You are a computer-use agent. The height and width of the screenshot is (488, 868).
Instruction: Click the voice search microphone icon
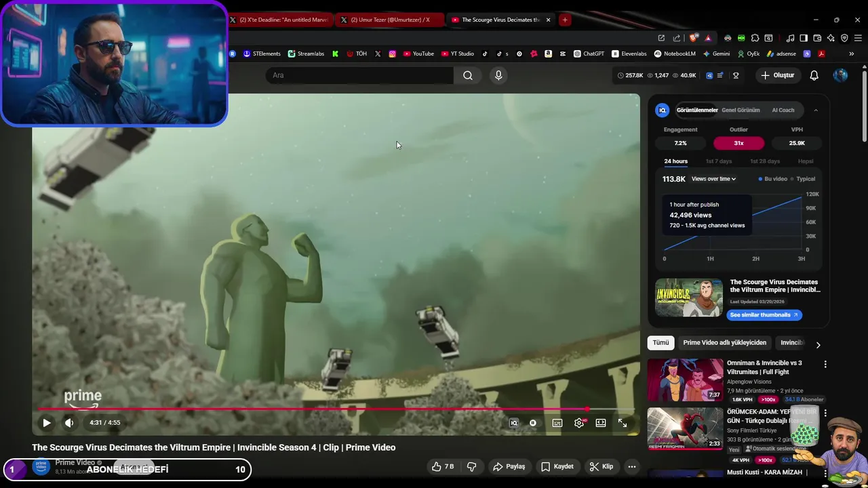[498, 75]
